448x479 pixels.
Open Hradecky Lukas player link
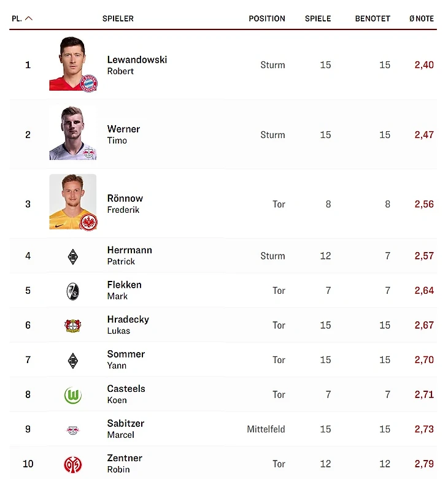point(128,324)
